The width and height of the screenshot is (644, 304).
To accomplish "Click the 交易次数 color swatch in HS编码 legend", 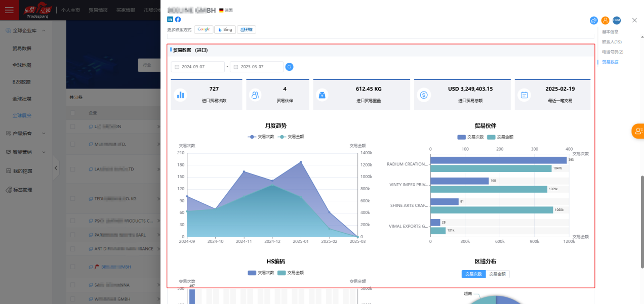I will tap(252, 273).
